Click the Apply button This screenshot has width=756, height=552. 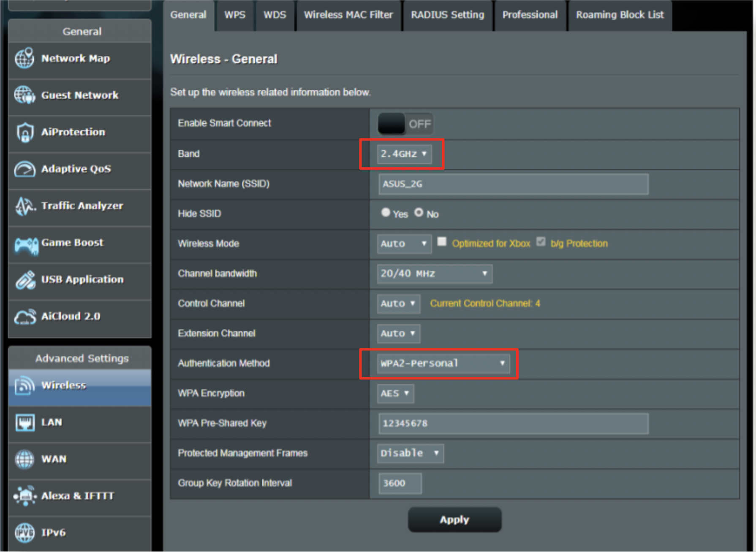coord(454,520)
